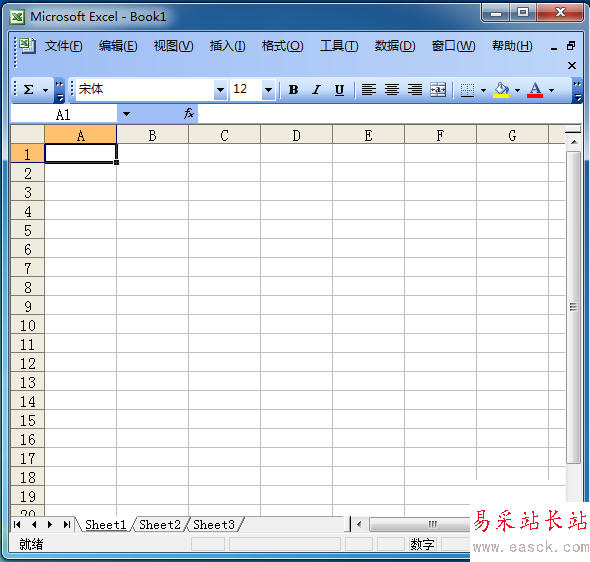Open the fill color dropdown arrow
Viewport: 590px width, 562px height.
(x=517, y=90)
